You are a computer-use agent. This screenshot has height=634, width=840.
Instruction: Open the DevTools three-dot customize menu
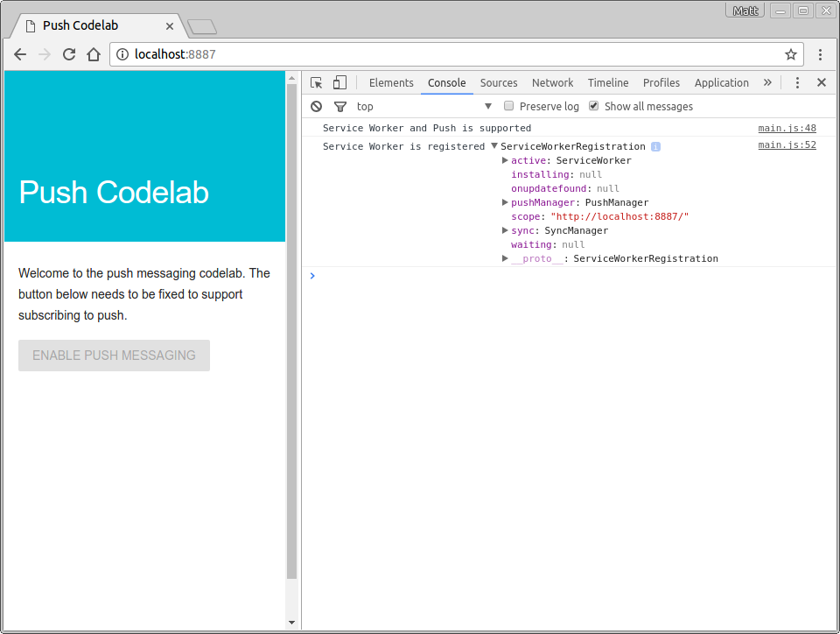(797, 81)
